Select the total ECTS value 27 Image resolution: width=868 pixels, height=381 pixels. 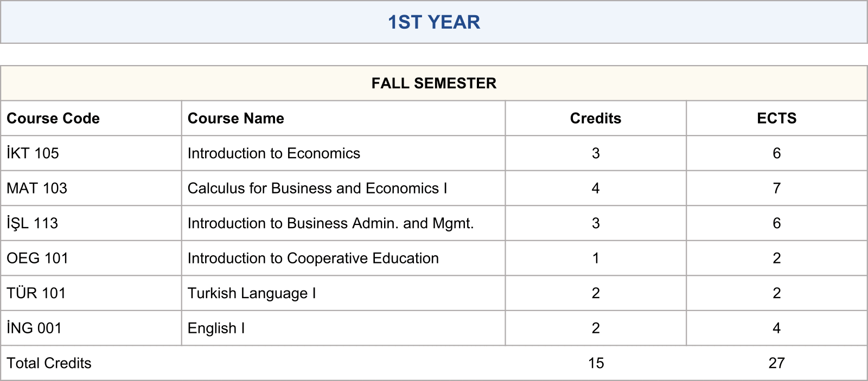(x=776, y=363)
